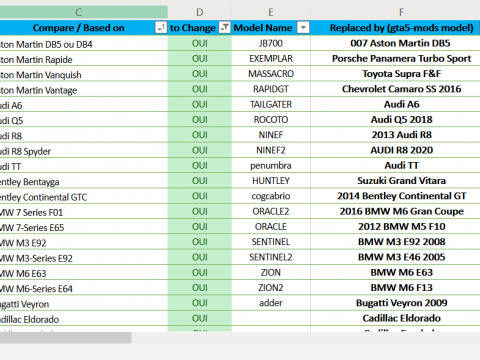
Task: Select the ZION cell
Action: coord(271,272)
